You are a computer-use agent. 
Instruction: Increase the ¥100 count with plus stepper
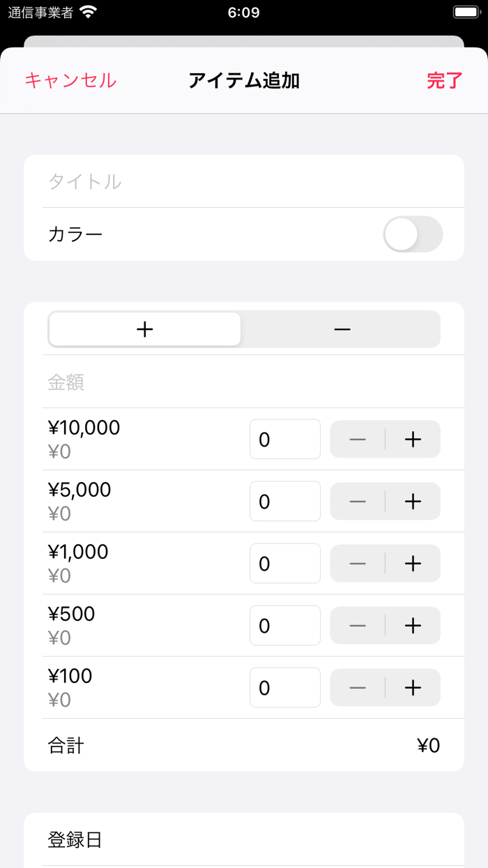pyautogui.click(x=413, y=687)
